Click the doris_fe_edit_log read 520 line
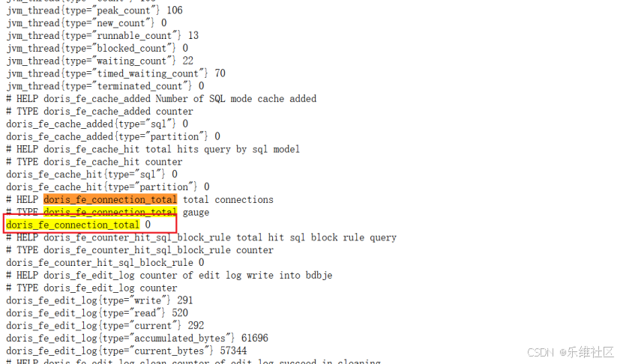The image size is (623, 364). [x=97, y=313]
